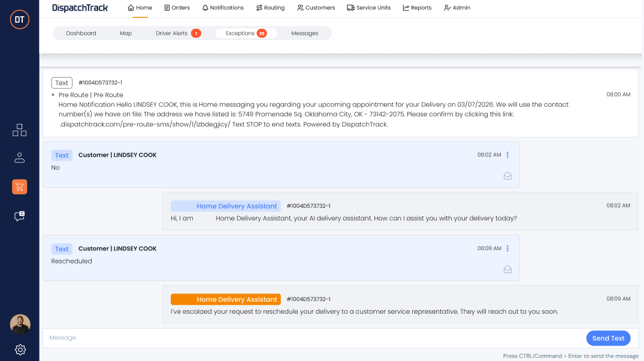This screenshot has height=361, width=644.
Task: Open the Admin menu
Action: [x=457, y=8]
